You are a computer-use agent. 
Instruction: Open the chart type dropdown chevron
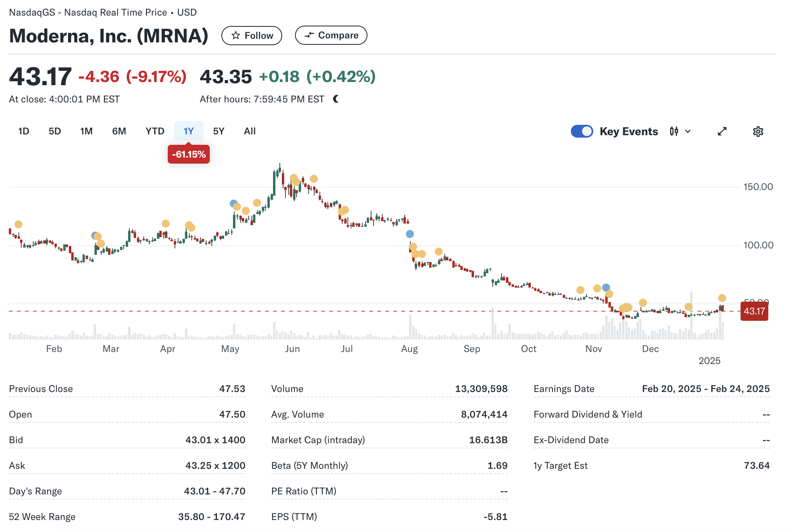[x=688, y=131]
